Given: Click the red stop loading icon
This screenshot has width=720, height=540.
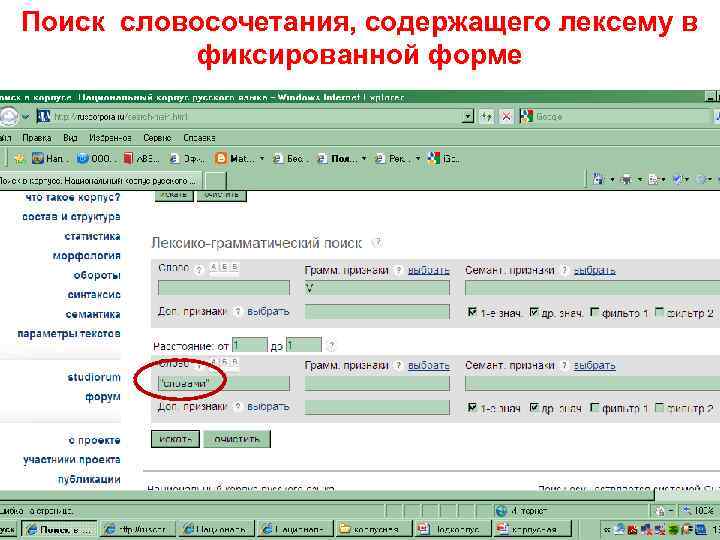Looking at the screenshot, I should (x=506, y=117).
